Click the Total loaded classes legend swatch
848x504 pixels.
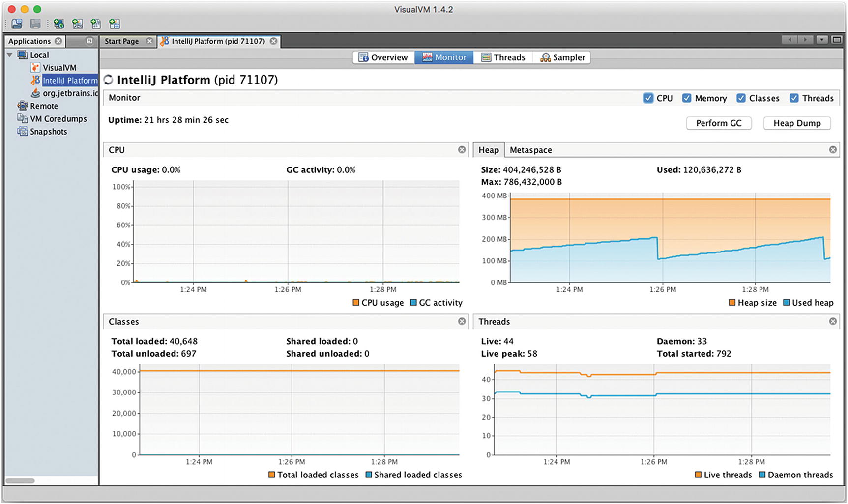(x=271, y=475)
